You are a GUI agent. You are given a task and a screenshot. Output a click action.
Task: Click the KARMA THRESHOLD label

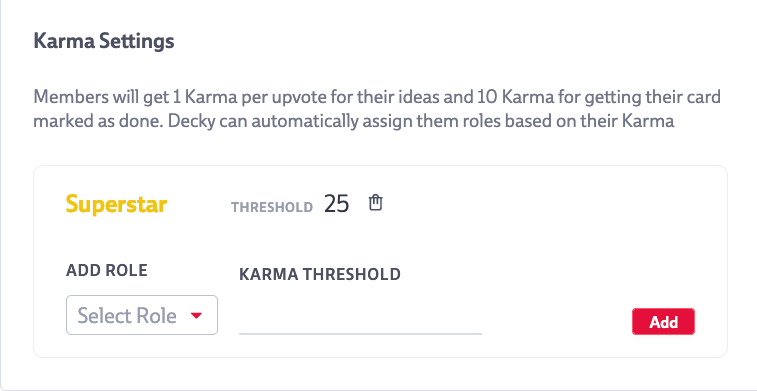click(320, 274)
